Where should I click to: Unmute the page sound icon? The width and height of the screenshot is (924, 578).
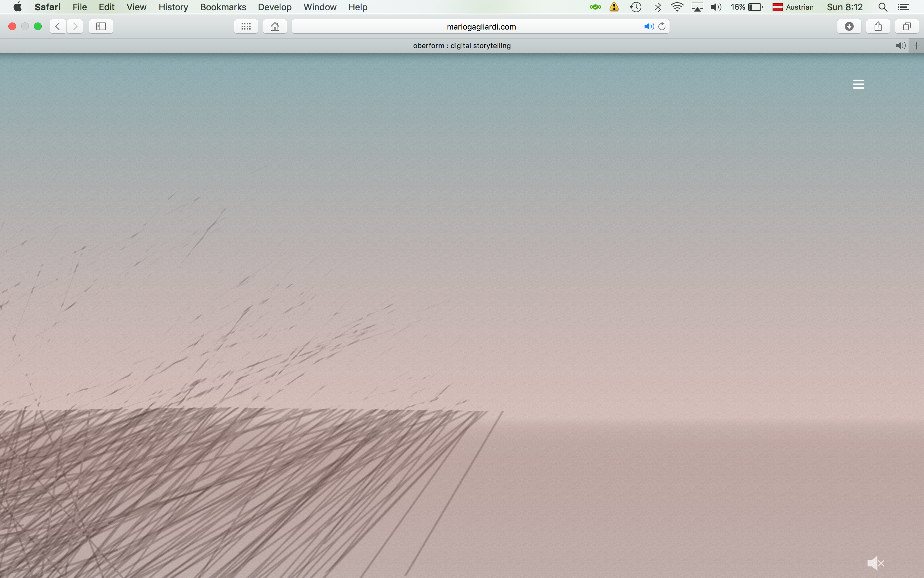[876, 563]
